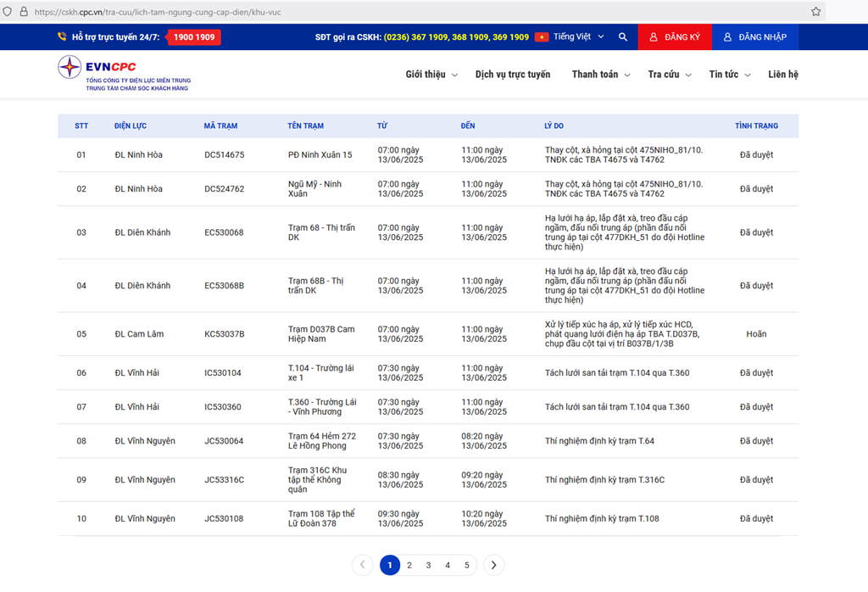Click the site security padlock icon

pyautogui.click(x=24, y=12)
